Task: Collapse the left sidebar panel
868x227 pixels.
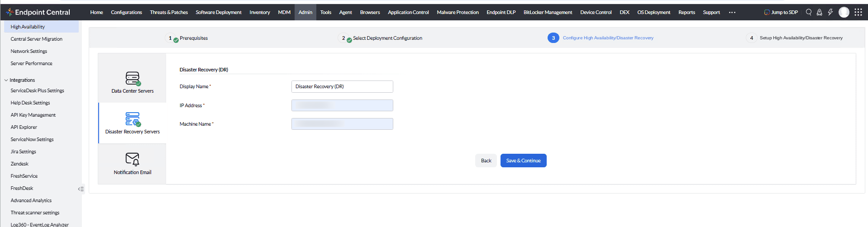Action: coord(81,189)
